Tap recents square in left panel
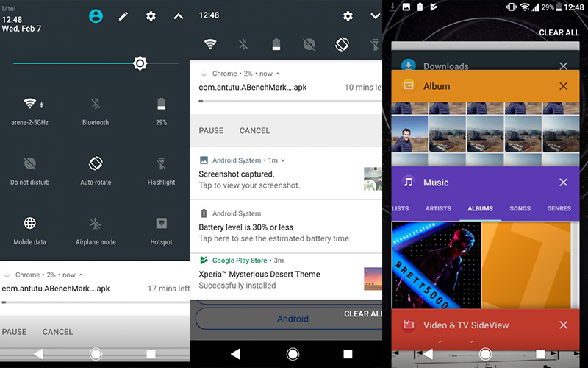 click(x=151, y=354)
